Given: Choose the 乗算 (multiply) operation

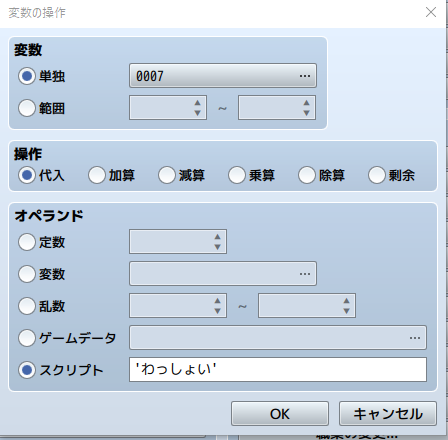Looking at the screenshot, I should (237, 175).
